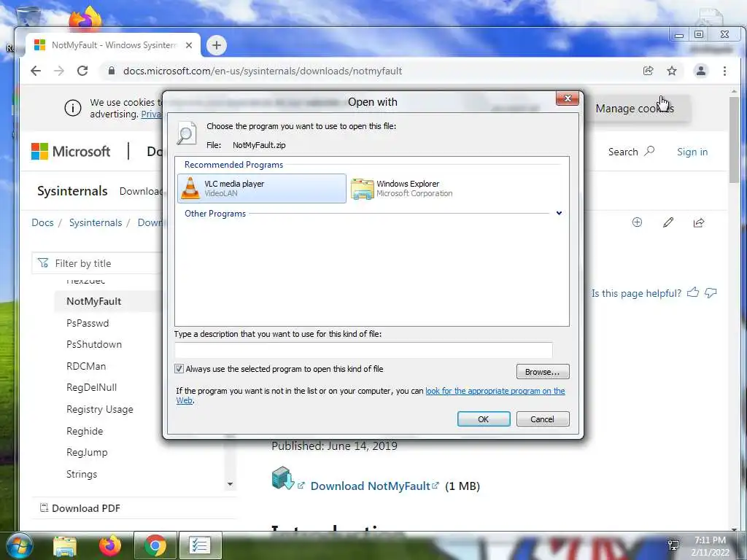
Task: Bookmark this page with star icon
Action: (x=672, y=71)
